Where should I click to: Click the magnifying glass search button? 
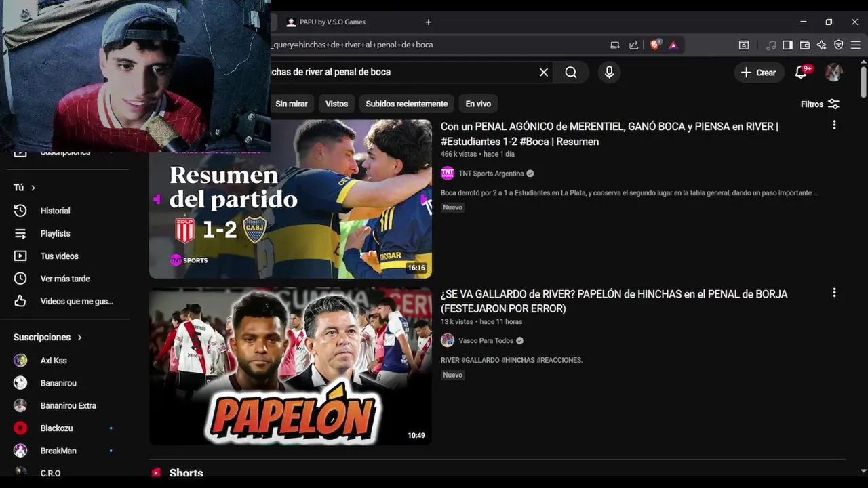click(x=571, y=73)
